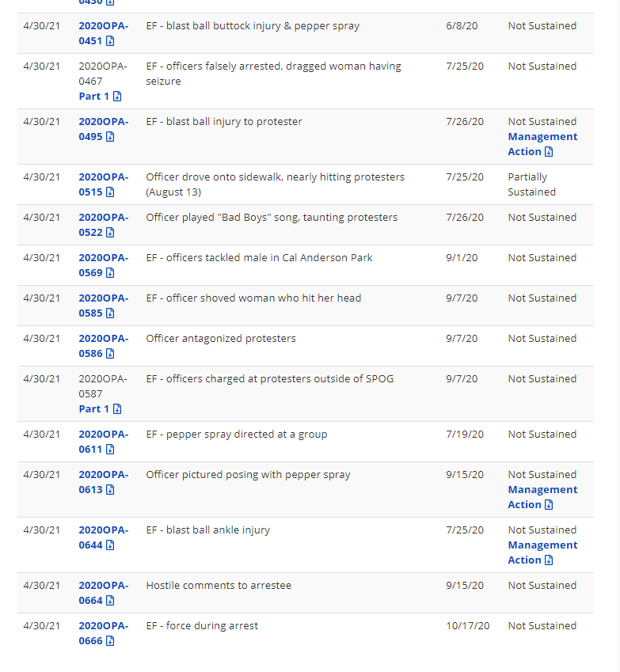Open case link 2020OPA-0569

coord(103,265)
